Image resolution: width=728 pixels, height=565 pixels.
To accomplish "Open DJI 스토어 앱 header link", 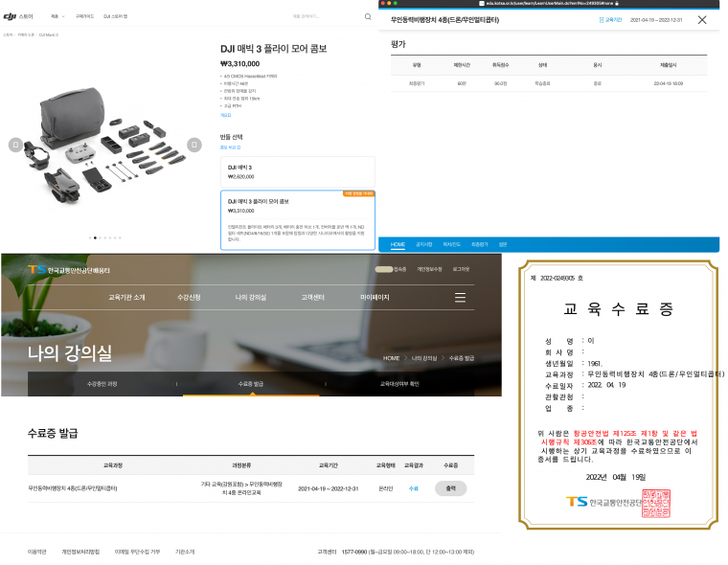I will 115,16.
